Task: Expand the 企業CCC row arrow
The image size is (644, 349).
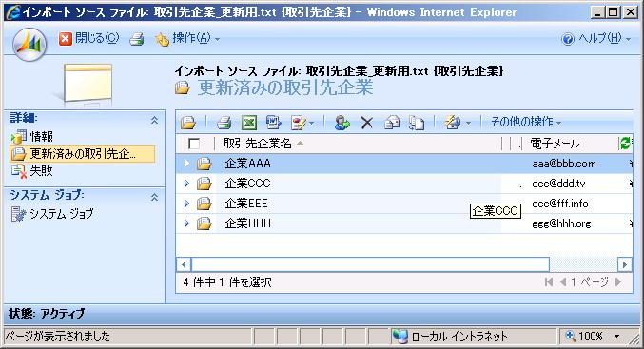Action: (x=186, y=184)
